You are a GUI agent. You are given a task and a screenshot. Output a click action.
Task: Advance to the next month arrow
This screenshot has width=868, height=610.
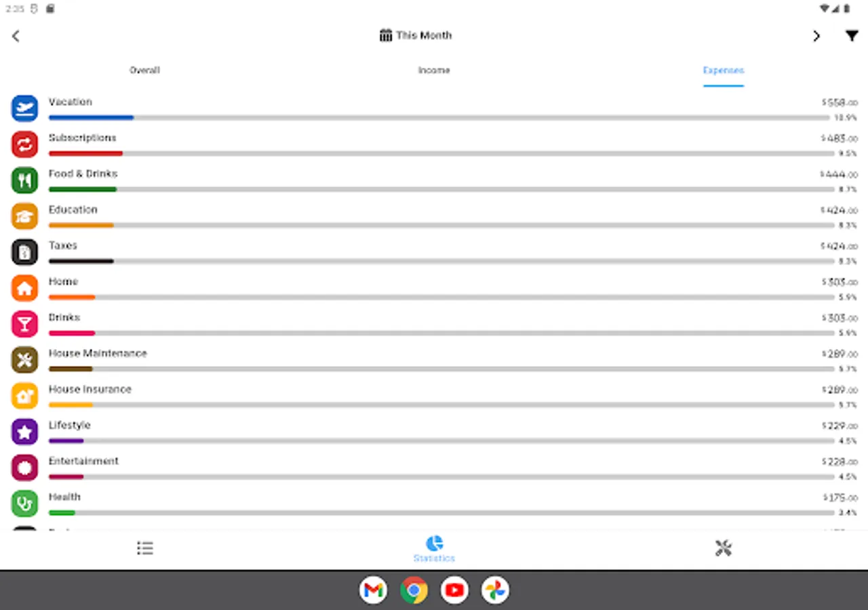(816, 36)
